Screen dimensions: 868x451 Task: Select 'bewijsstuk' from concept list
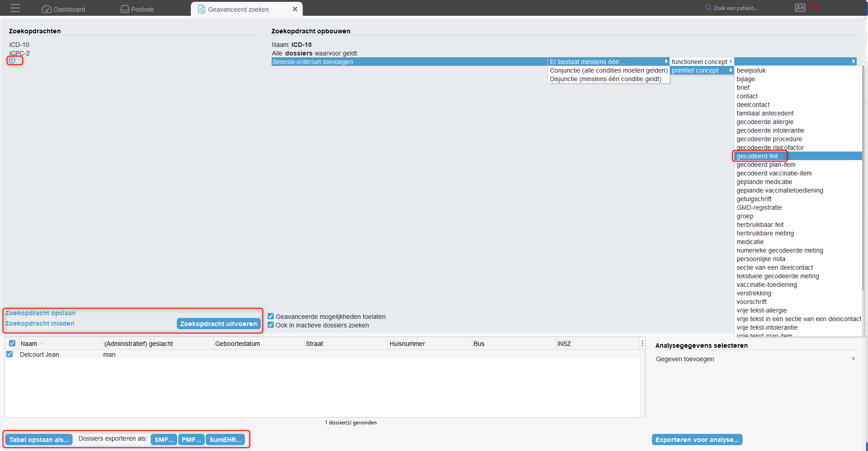point(798,70)
